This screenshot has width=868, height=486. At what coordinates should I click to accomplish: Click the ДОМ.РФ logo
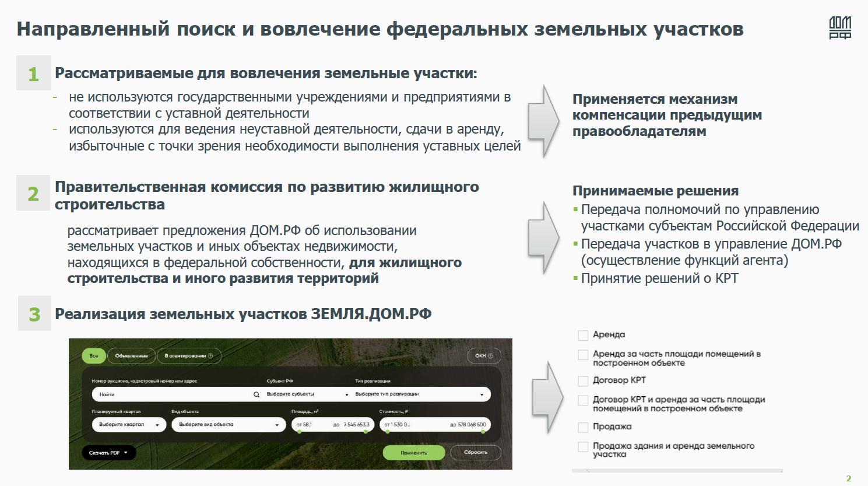click(x=840, y=27)
